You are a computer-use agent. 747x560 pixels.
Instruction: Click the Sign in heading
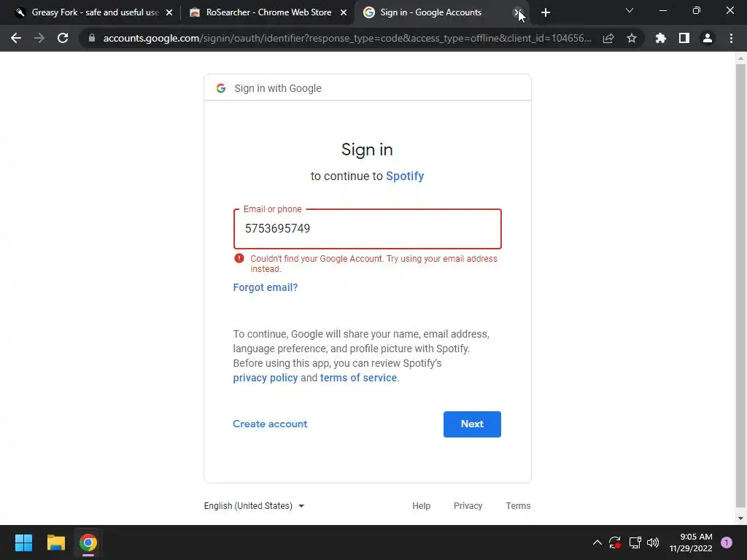[367, 150]
